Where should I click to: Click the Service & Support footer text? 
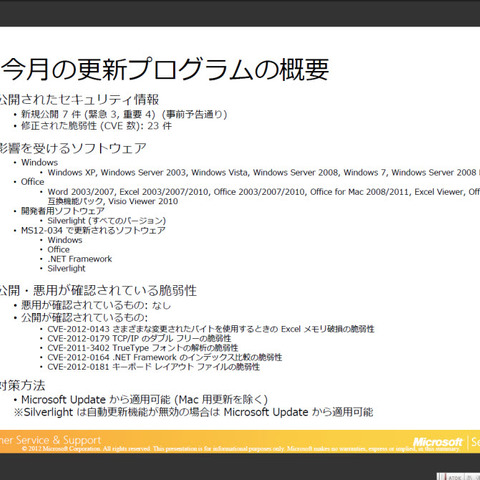pos(50,440)
